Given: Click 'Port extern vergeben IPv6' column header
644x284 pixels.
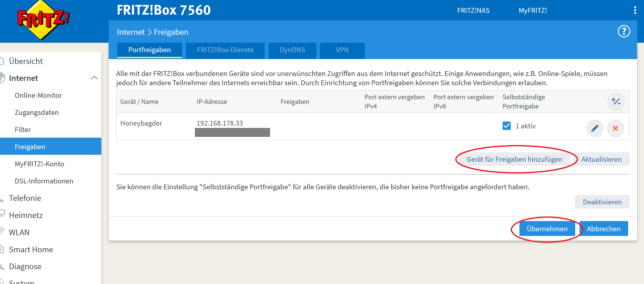Looking at the screenshot, I should [463, 102].
